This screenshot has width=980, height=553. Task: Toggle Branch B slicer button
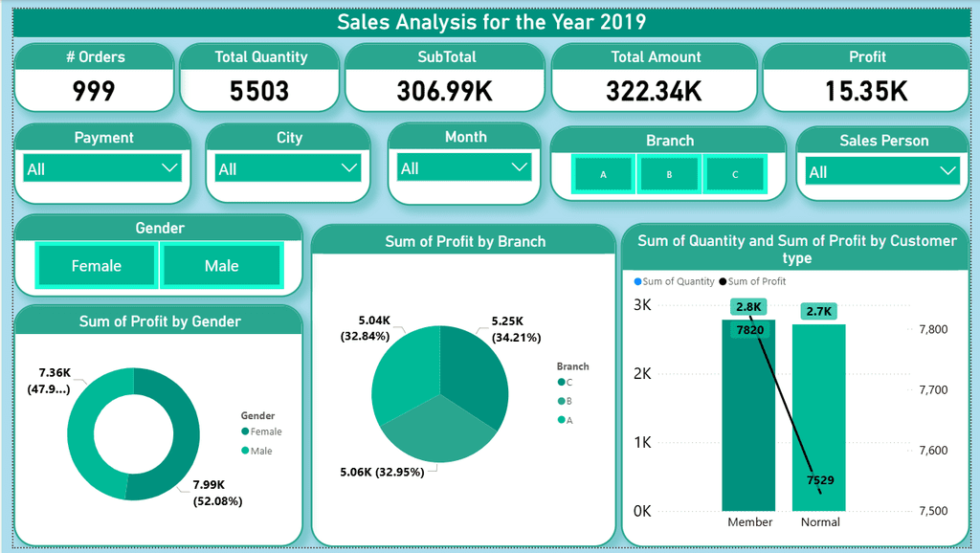[x=669, y=174]
